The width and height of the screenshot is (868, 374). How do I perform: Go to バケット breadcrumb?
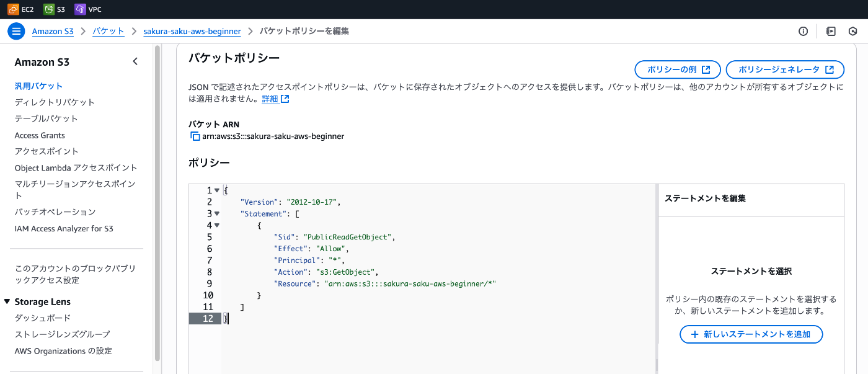tap(108, 31)
